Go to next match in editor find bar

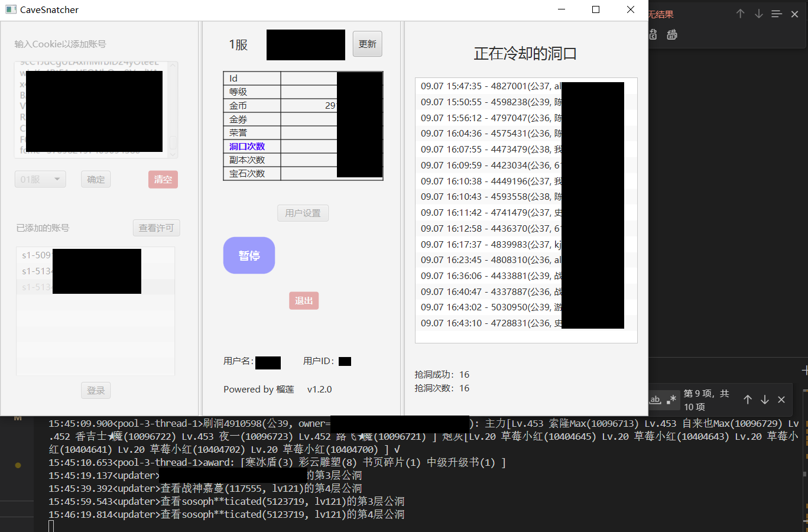pos(758,14)
